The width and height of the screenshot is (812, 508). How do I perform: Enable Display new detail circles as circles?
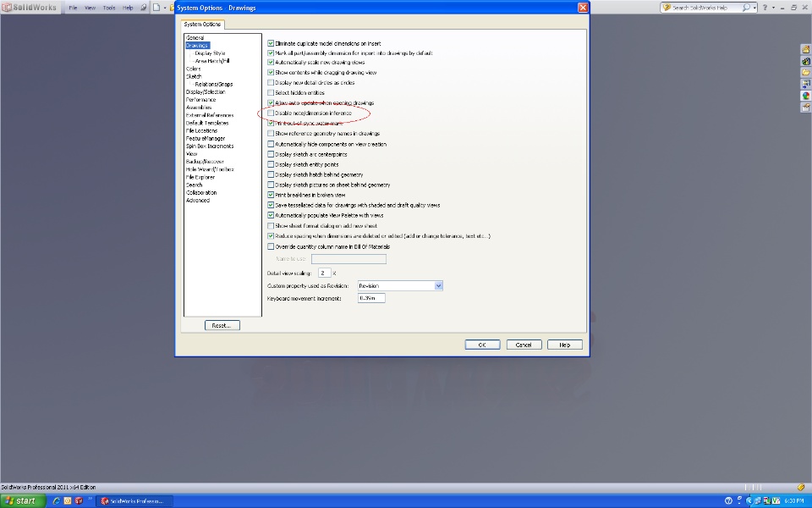tap(271, 82)
